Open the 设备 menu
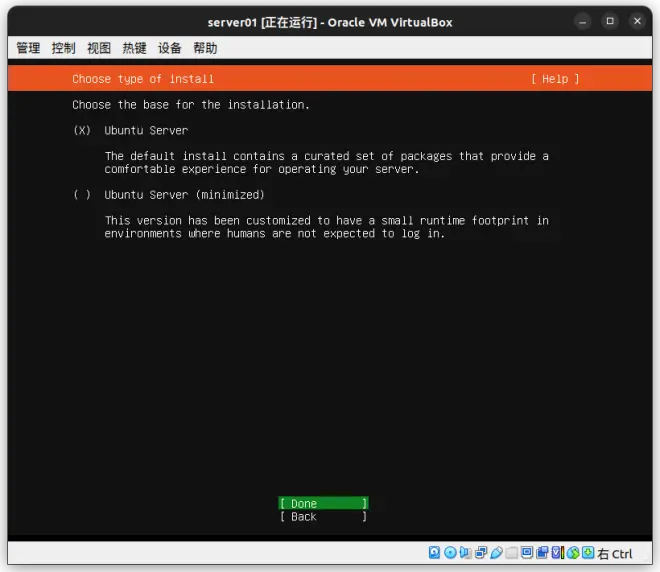 pyautogui.click(x=170, y=48)
